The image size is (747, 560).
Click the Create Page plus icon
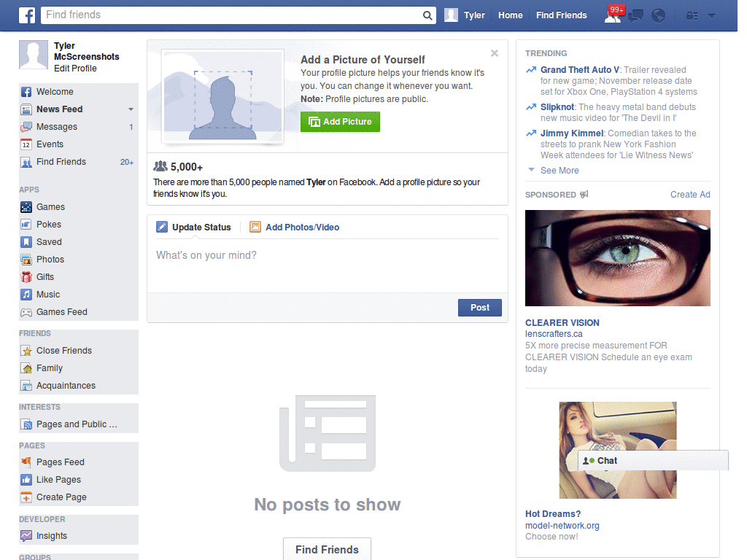(x=26, y=497)
